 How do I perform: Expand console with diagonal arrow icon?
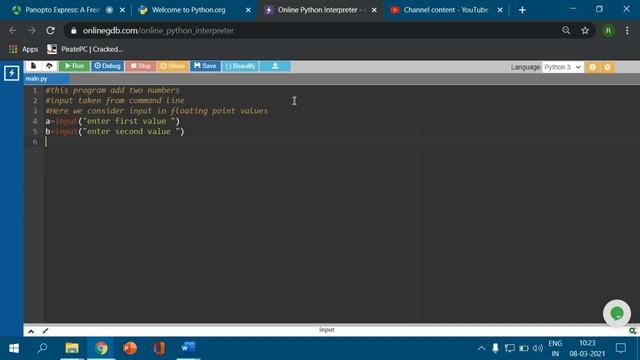[45, 331]
